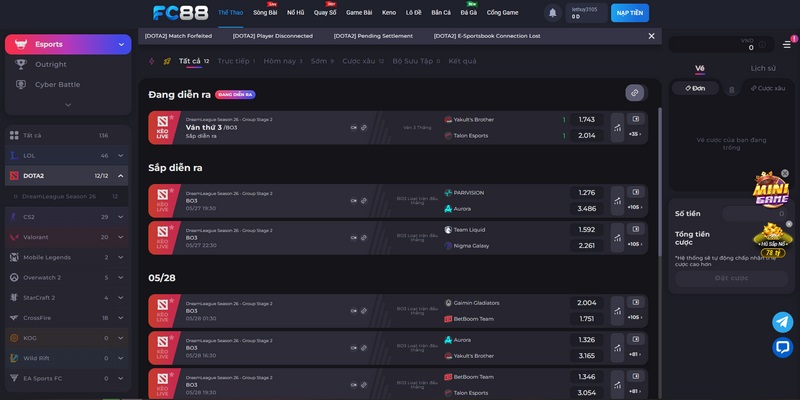Click the trash icon in bet slip
This screenshot has height=400, width=800.
click(731, 89)
